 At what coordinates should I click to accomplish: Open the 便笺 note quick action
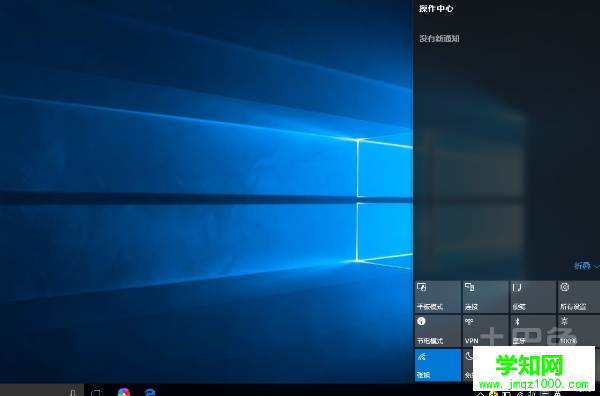[533, 297]
